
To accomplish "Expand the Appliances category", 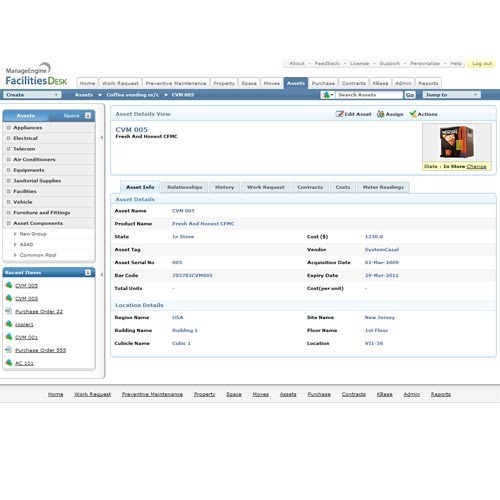I will [x=9, y=128].
